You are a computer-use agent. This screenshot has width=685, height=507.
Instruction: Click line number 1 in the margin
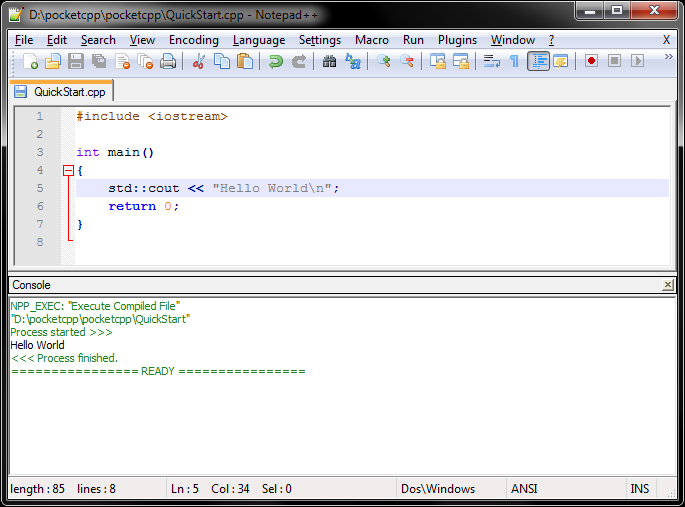(x=40, y=116)
